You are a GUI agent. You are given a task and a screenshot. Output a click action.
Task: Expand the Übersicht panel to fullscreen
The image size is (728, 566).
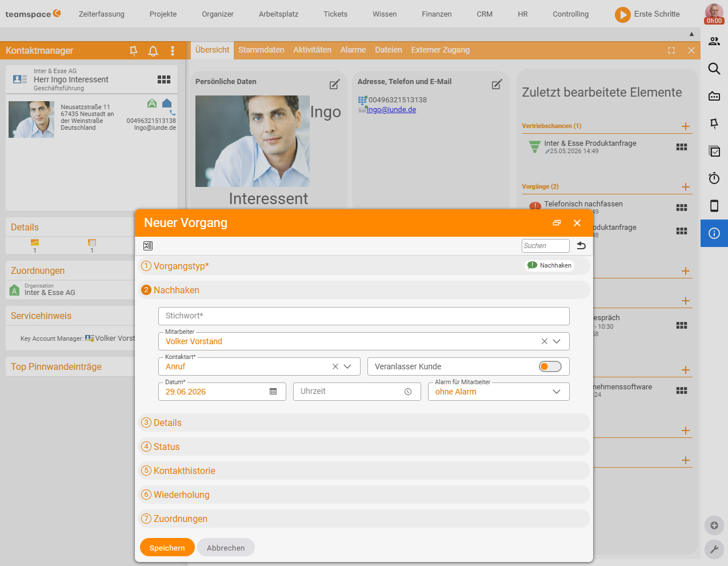pyautogui.click(x=671, y=50)
